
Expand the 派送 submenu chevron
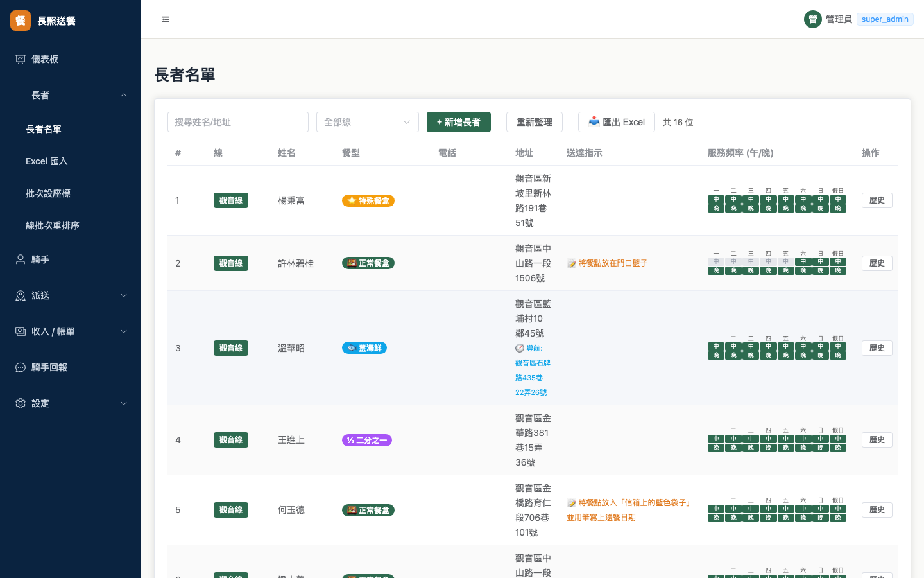coord(124,295)
